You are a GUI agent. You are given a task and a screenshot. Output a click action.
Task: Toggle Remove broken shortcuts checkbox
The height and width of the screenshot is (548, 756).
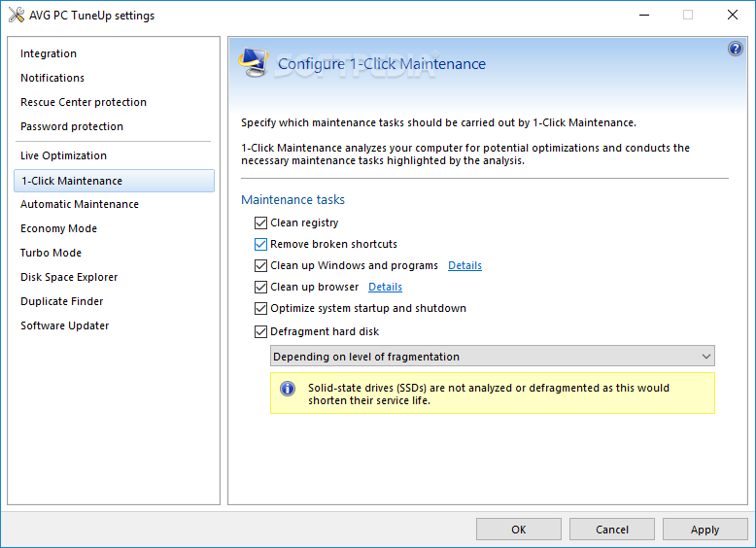coord(260,244)
